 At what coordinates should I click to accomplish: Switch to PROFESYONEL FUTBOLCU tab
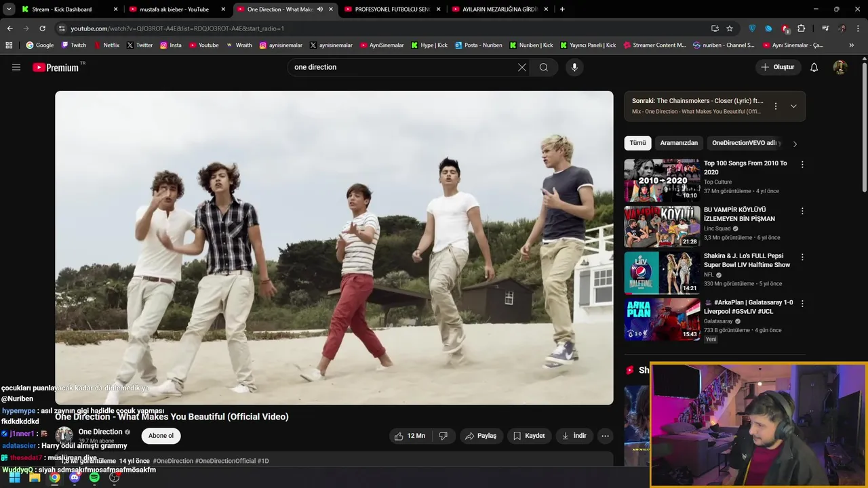click(393, 9)
